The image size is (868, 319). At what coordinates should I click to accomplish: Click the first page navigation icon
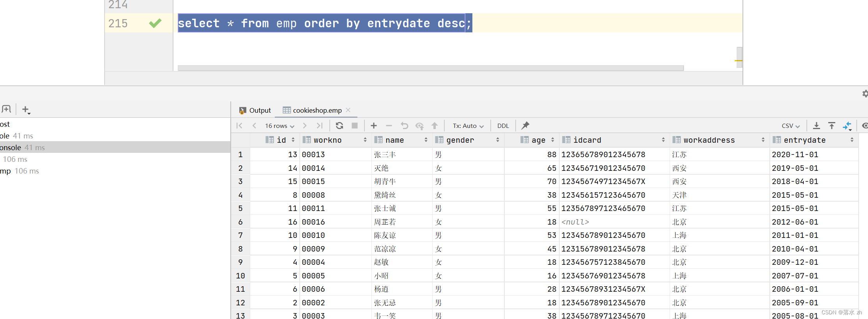click(x=239, y=126)
